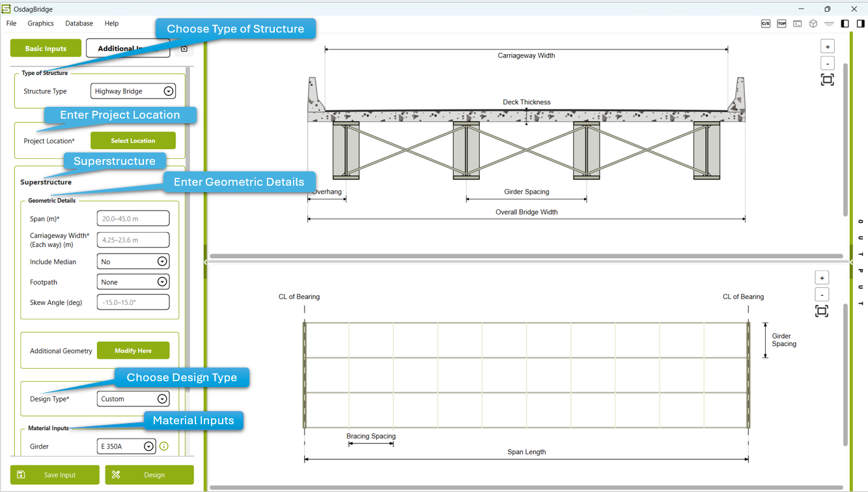Expand the output panel via right splitter arrow
868x492 pixels.
[x=851, y=262]
